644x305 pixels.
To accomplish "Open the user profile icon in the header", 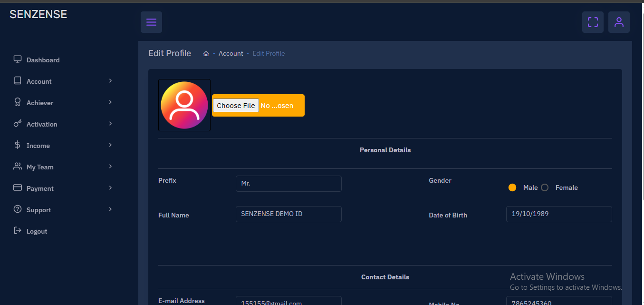I will tap(619, 22).
